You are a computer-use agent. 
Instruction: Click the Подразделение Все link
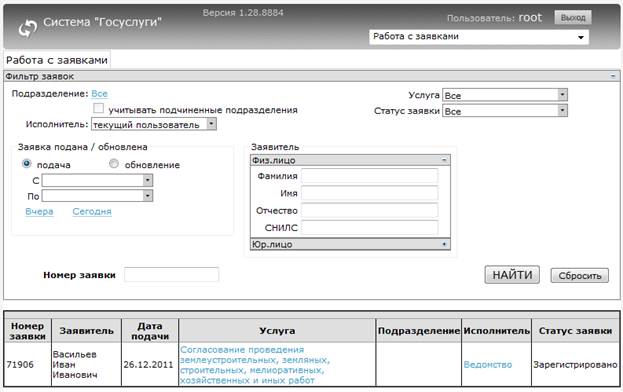[x=99, y=94]
